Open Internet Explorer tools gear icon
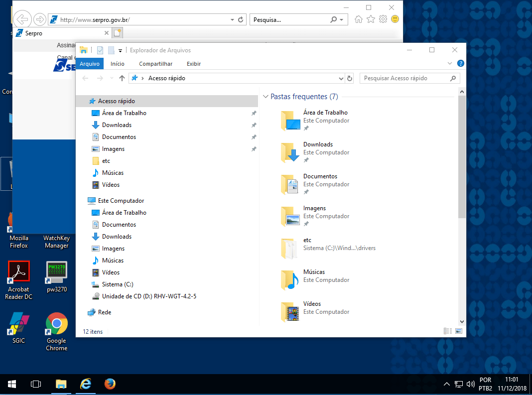 tap(383, 19)
